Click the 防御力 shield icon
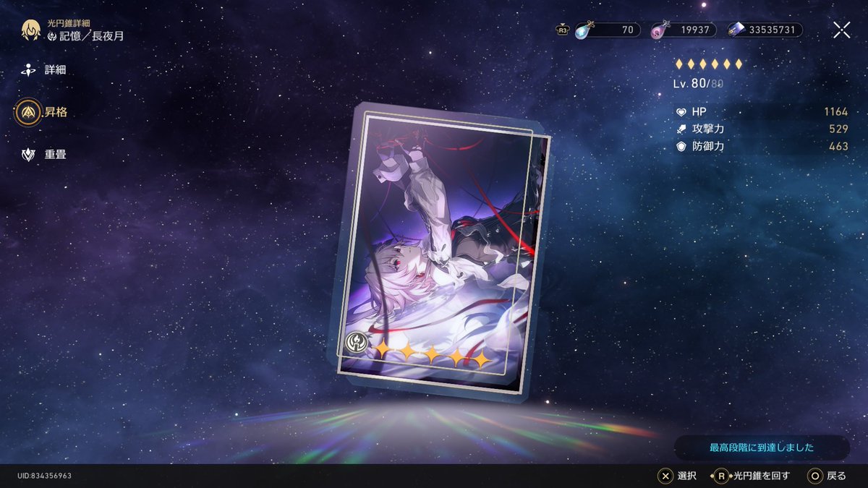The image size is (868, 488). (x=681, y=146)
